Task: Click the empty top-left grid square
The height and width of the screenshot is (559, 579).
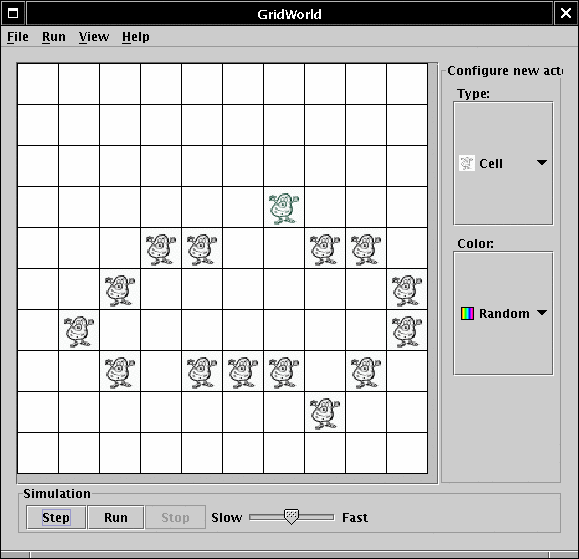Action: 38,84
